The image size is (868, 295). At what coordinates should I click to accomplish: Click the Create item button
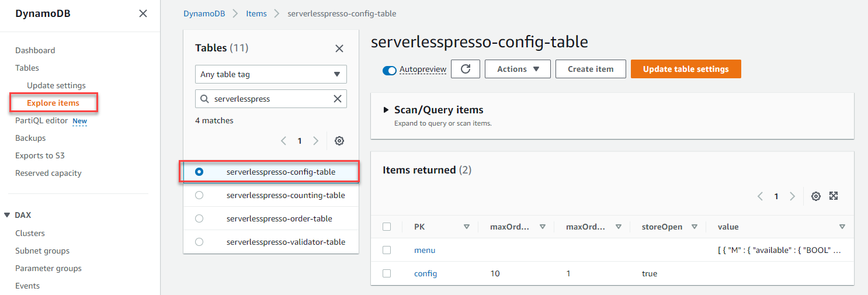click(x=591, y=69)
